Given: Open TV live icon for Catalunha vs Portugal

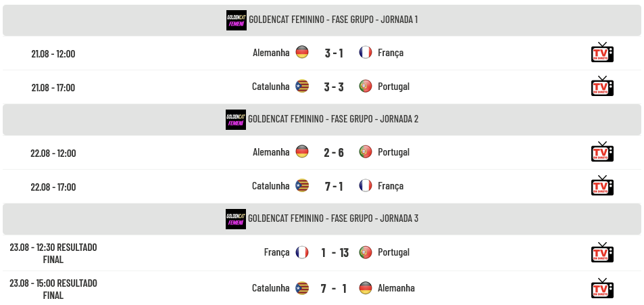Looking at the screenshot, I should click(602, 86).
